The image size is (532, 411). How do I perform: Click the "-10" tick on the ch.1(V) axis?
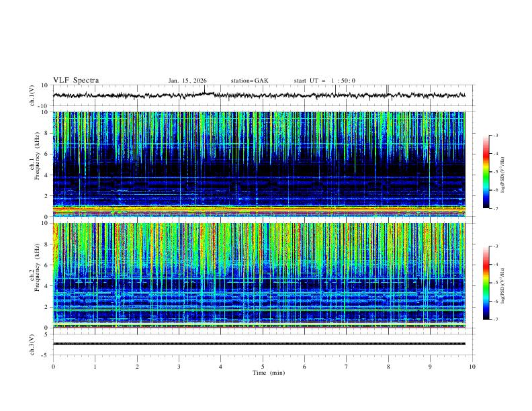coord(44,106)
